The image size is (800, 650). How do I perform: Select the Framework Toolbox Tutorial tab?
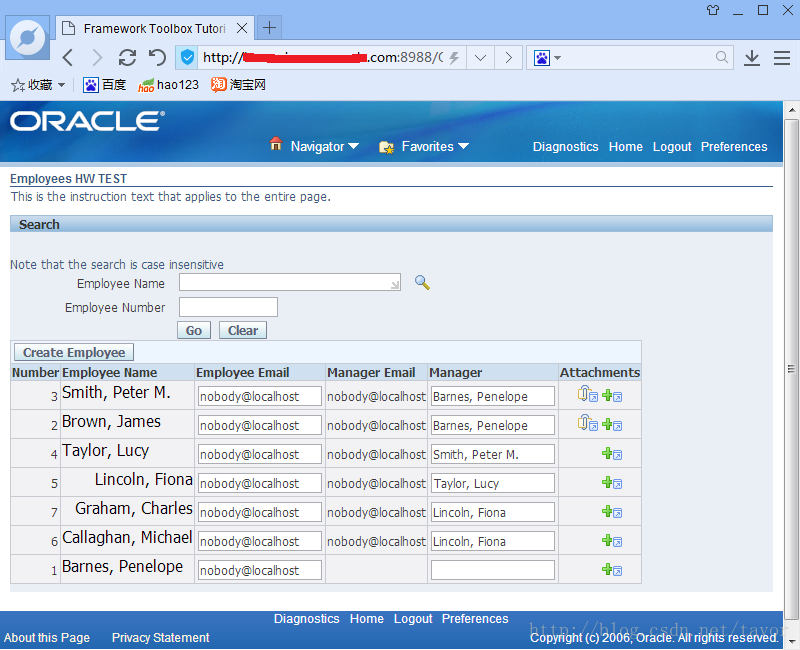click(x=155, y=28)
